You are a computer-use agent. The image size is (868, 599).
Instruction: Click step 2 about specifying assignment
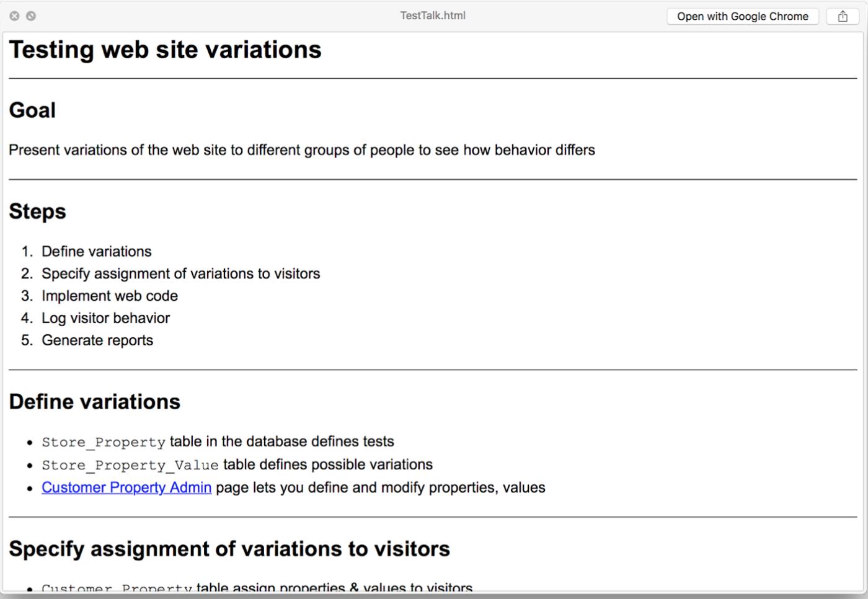(180, 273)
